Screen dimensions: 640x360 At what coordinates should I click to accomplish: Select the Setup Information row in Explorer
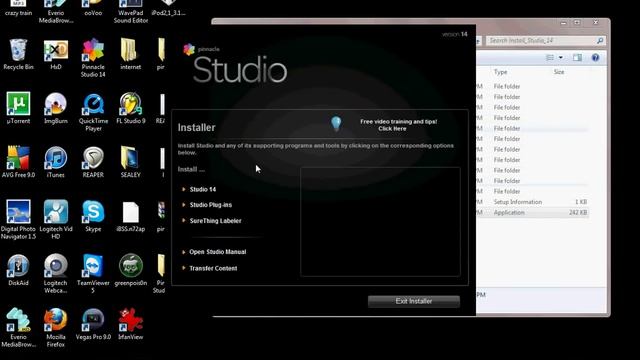[x=532, y=202]
